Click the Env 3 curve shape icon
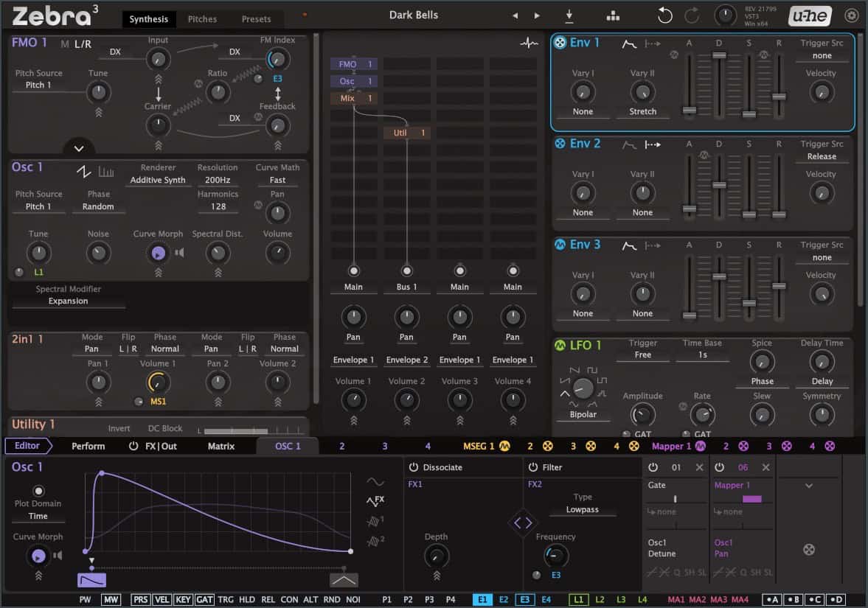Image resolution: width=868 pixels, height=608 pixels. pos(629,245)
